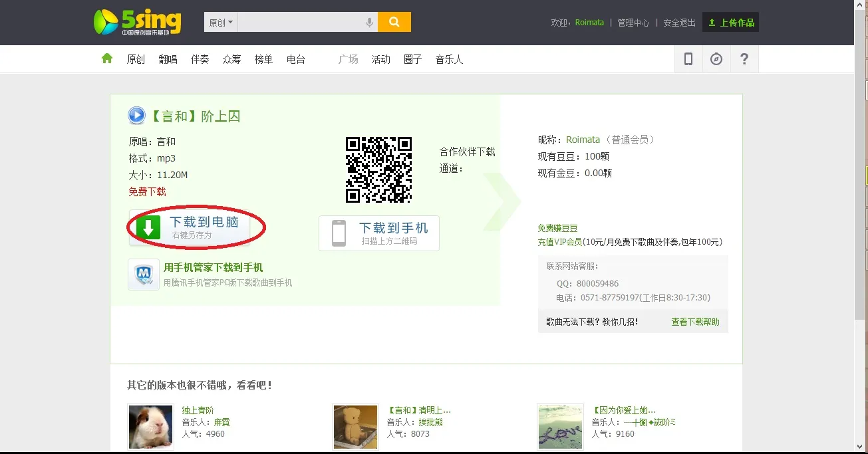Click the compass discover icon
This screenshot has width=868, height=454.
pyautogui.click(x=716, y=59)
